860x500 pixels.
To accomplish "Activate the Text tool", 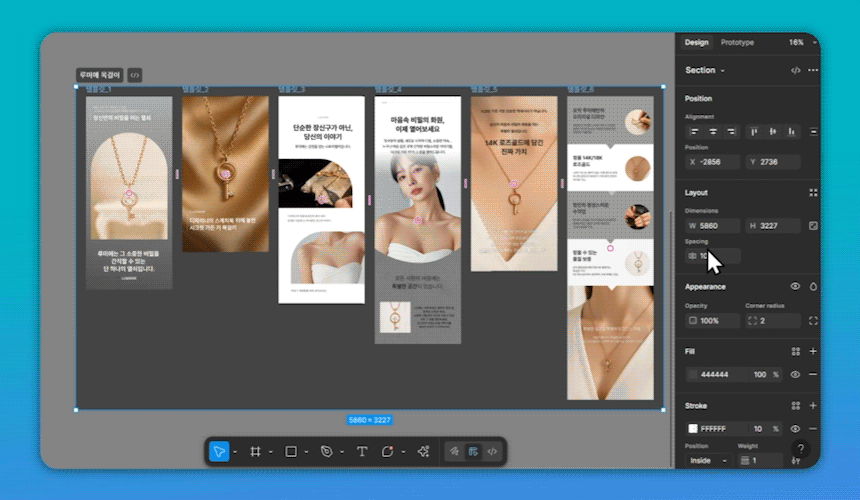I will click(362, 452).
